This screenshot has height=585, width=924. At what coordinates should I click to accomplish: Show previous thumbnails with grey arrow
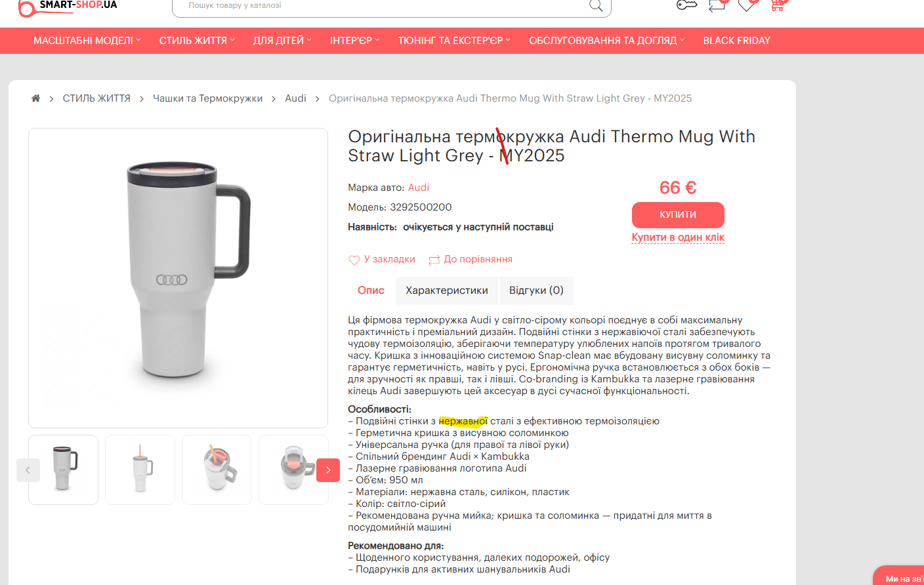(28, 470)
